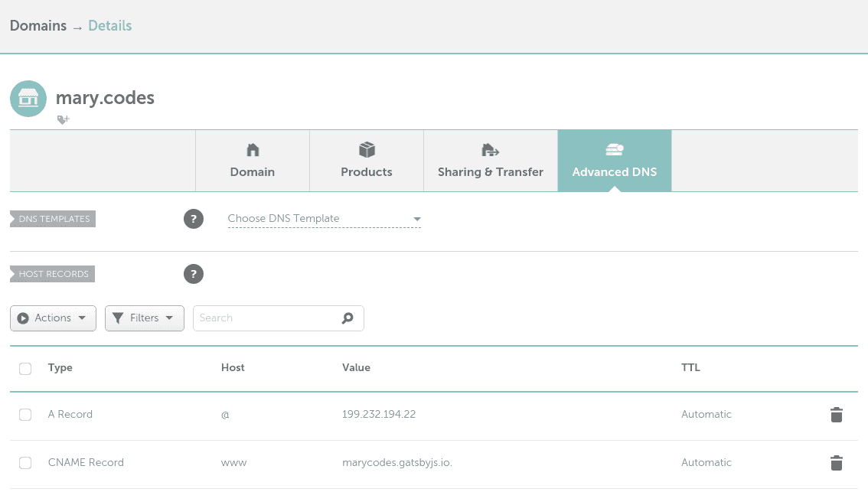Screen dimensions: 868x492
Task: Open help for Host Records
Action: (x=193, y=274)
